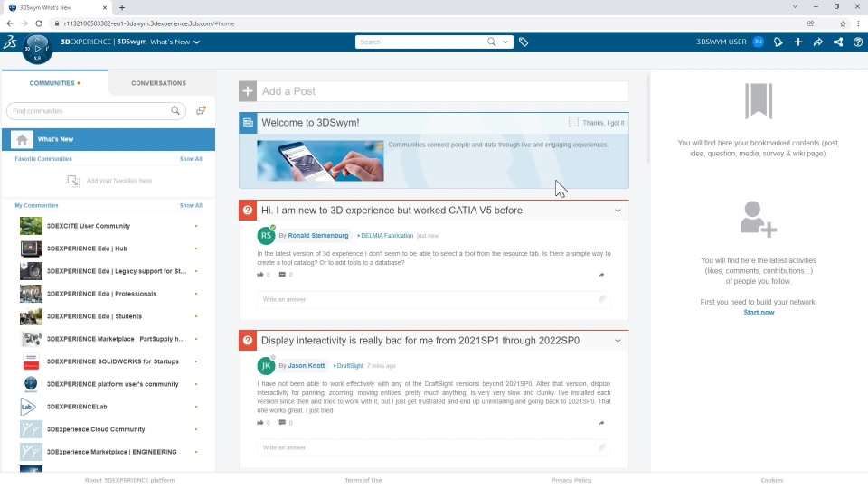Click Ronald Sterkenburg's RS avatar
The height and width of the screenshot is (488, 868).
[266, 235]
